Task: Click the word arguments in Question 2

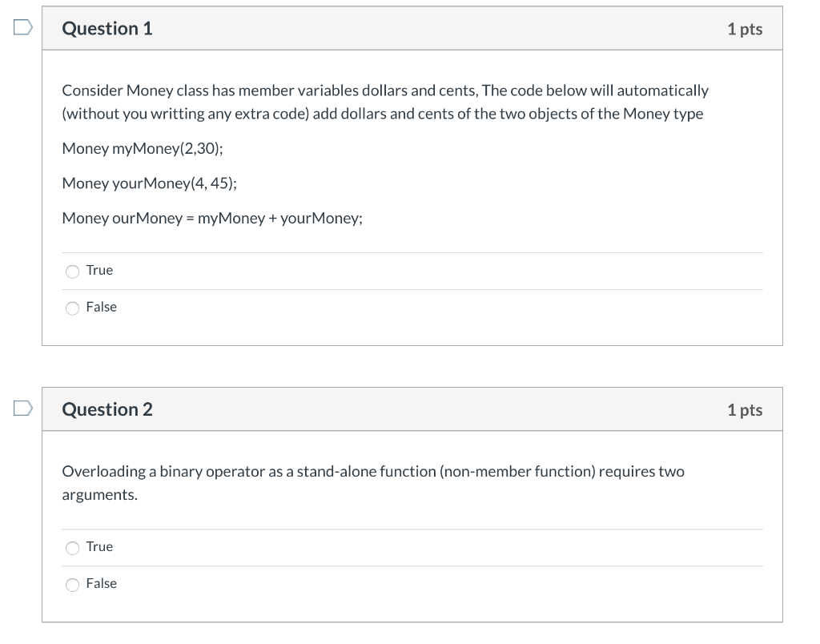Action: (x=100, y=495)
